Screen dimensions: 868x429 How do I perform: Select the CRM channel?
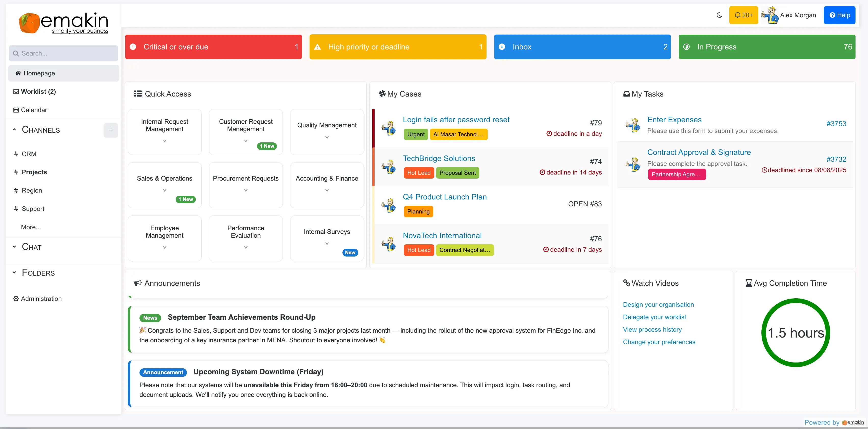pyautogui.click(x=29, y=154)
